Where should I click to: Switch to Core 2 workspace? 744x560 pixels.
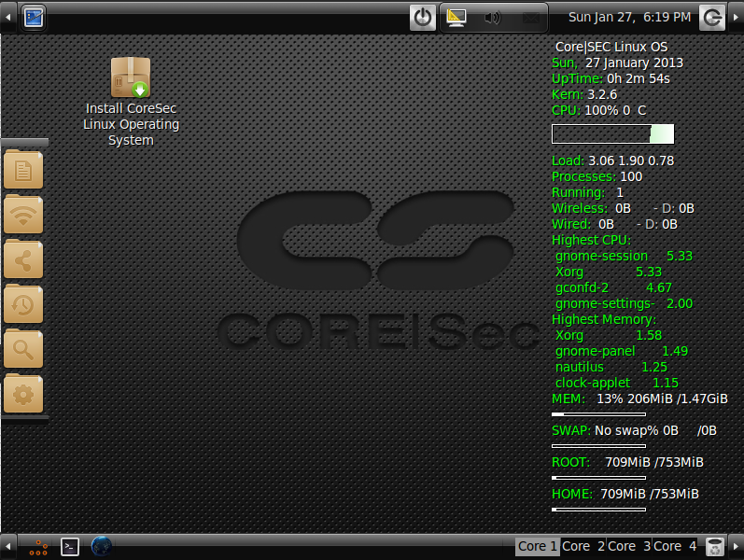[583, 547]
